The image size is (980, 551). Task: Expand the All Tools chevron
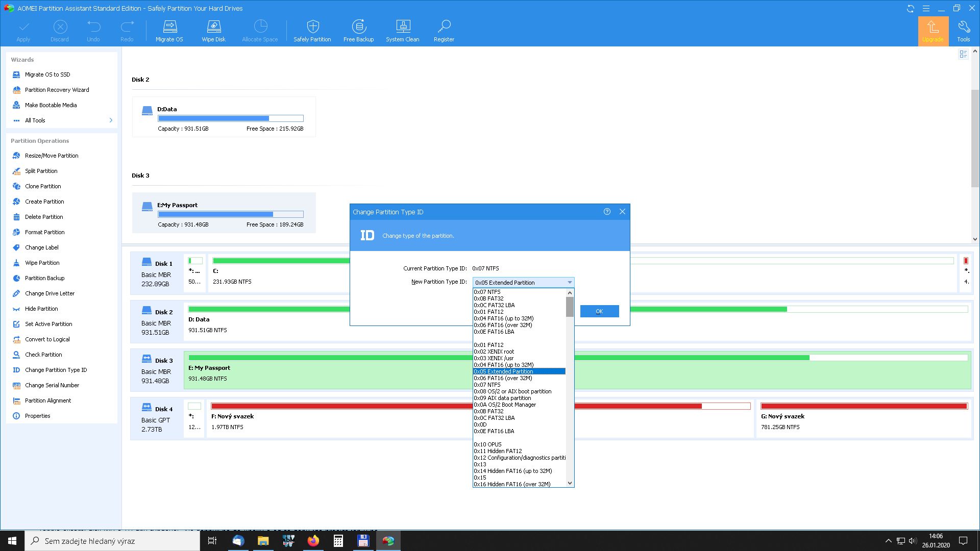tap(111, 120)
